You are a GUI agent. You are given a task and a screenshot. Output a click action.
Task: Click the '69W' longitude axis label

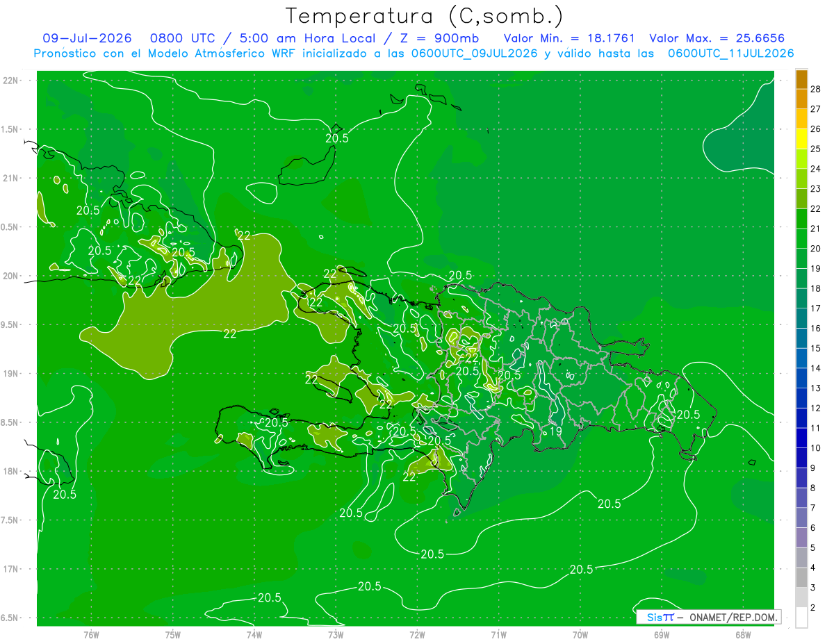pos(662,634)
